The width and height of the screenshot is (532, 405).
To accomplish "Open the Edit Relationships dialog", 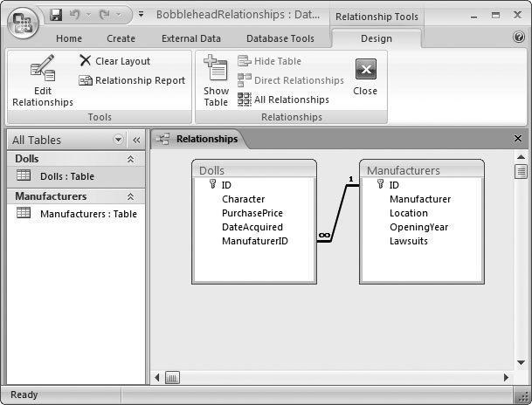I will point(42,83).
